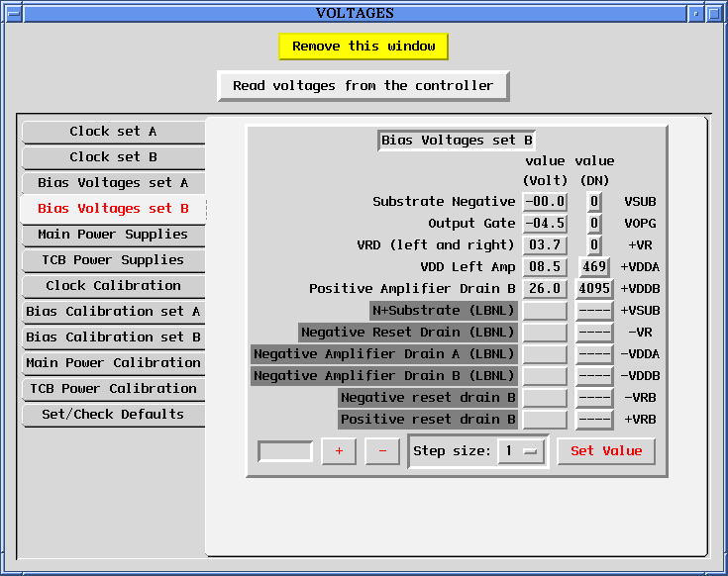Click the VRD (left and right) label
This screenshot has height=576, width=728.
(x=436, y=245)
